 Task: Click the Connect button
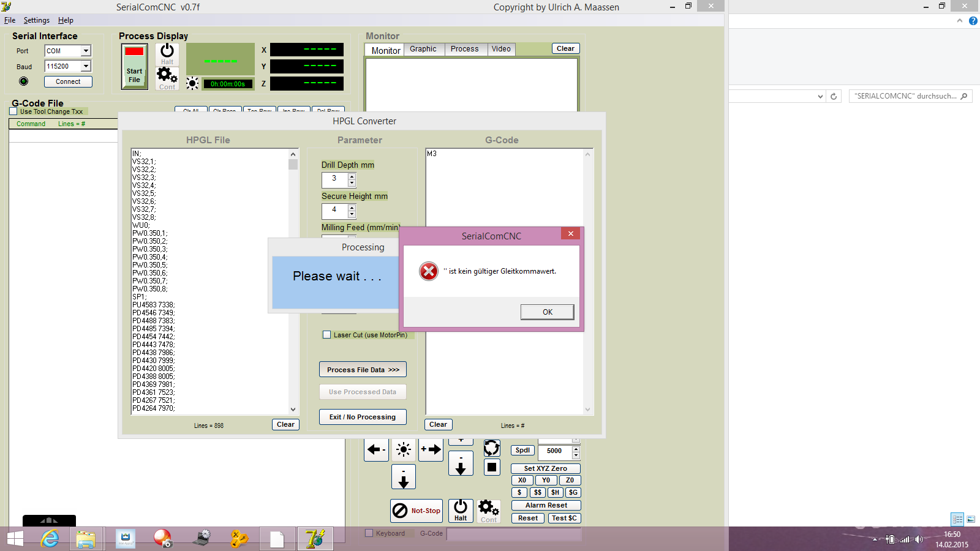[68, 81]
